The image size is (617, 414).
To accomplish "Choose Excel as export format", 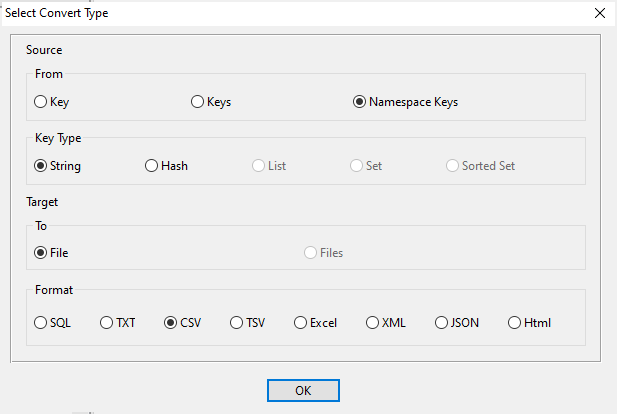I will coord(301,322).
